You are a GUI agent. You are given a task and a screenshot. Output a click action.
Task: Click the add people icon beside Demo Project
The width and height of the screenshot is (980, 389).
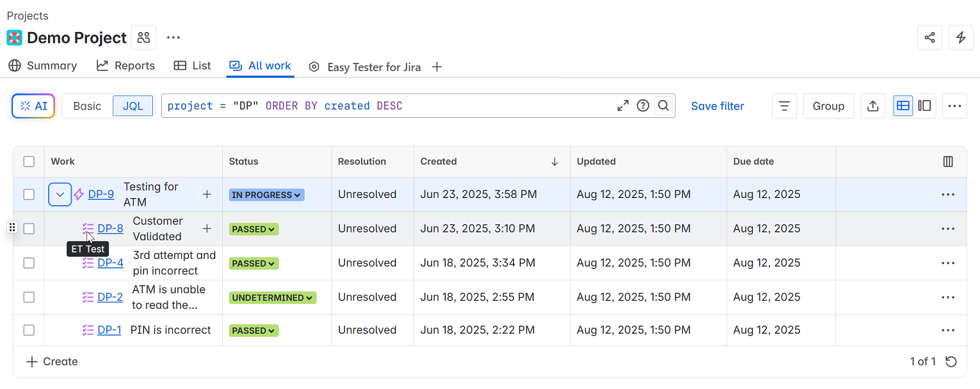(x=143, y=37)
